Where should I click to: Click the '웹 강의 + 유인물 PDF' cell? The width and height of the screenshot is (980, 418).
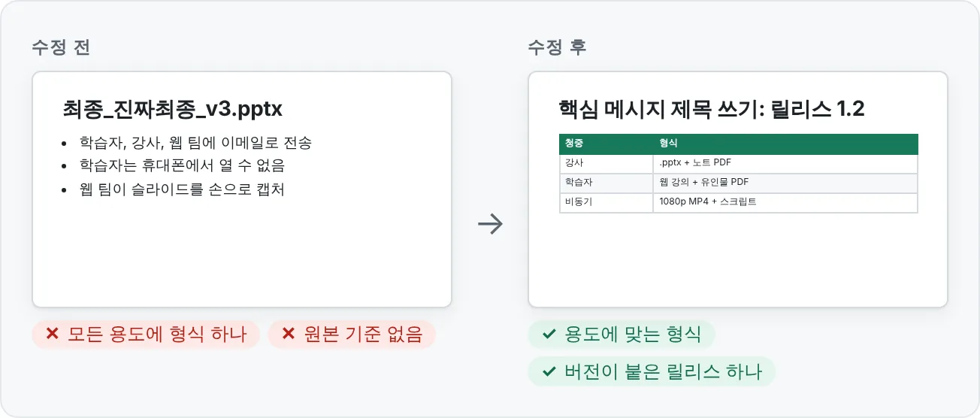785,183
